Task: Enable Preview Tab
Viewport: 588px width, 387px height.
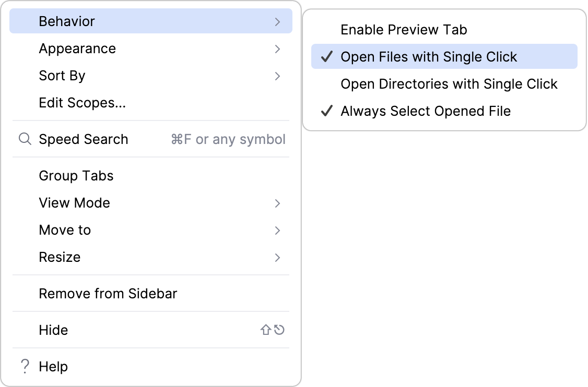Action: [404, 30]
